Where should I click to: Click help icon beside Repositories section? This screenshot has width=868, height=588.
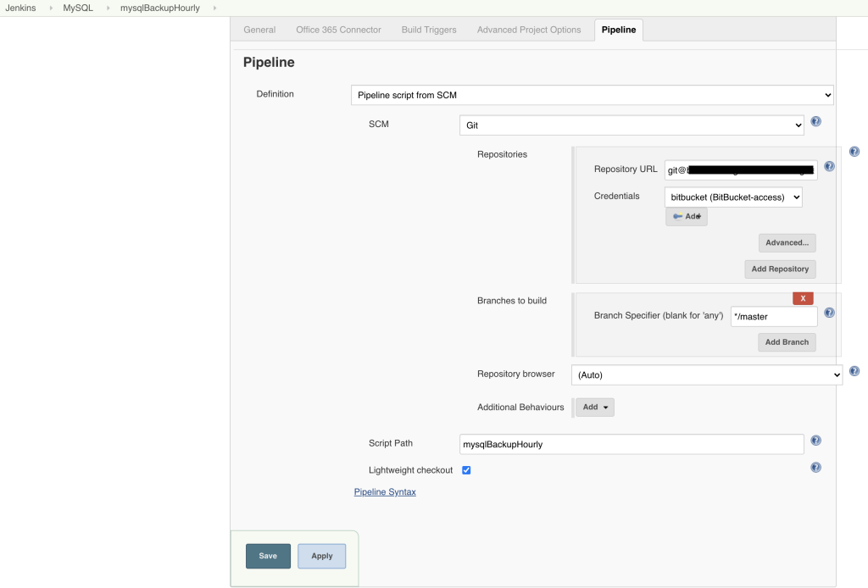[854, 152]
